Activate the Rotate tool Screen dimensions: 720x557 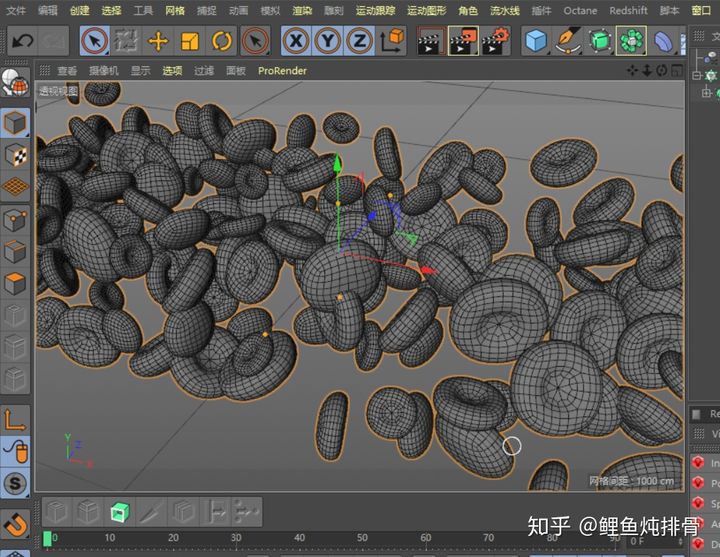click(x=222, y=41)
